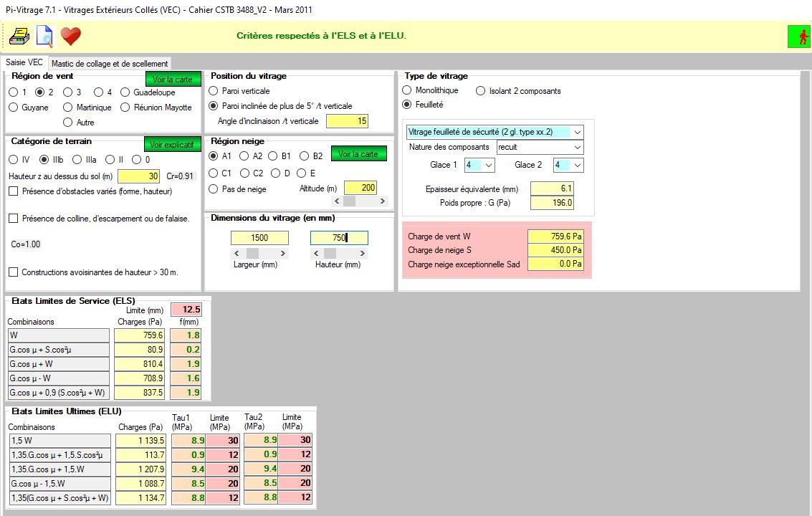Click the printer icon in the toolbar
812x516 pixels.
[19, 35]
